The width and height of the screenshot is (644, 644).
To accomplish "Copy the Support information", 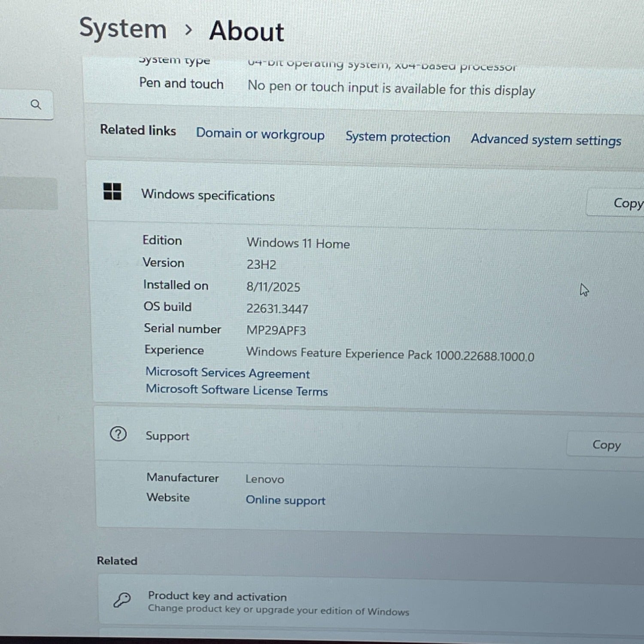I will [x=605, y=444].
